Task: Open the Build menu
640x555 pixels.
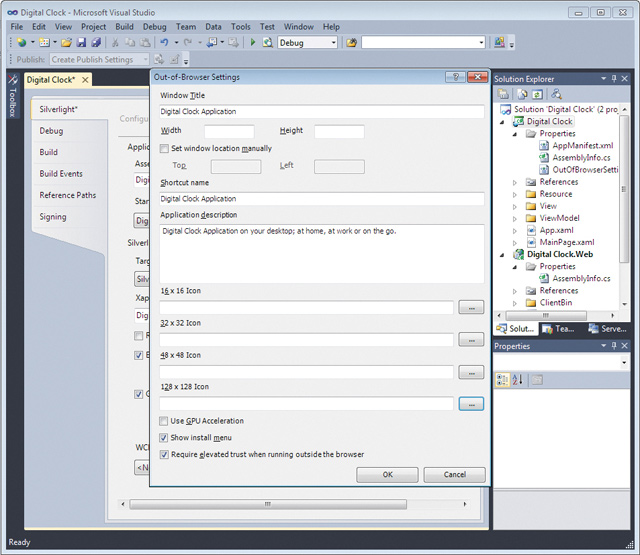Action: (x=124, y=27)
